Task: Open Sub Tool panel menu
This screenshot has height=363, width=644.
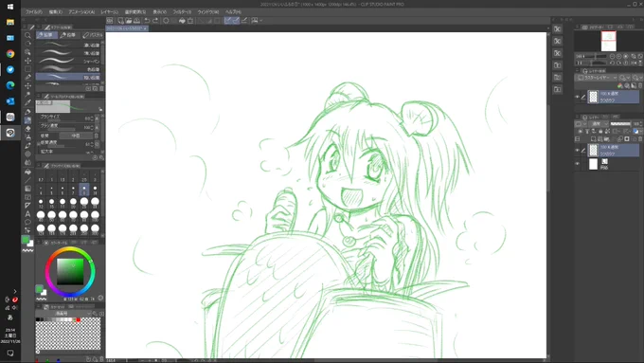Action: [x=39, y=27]
